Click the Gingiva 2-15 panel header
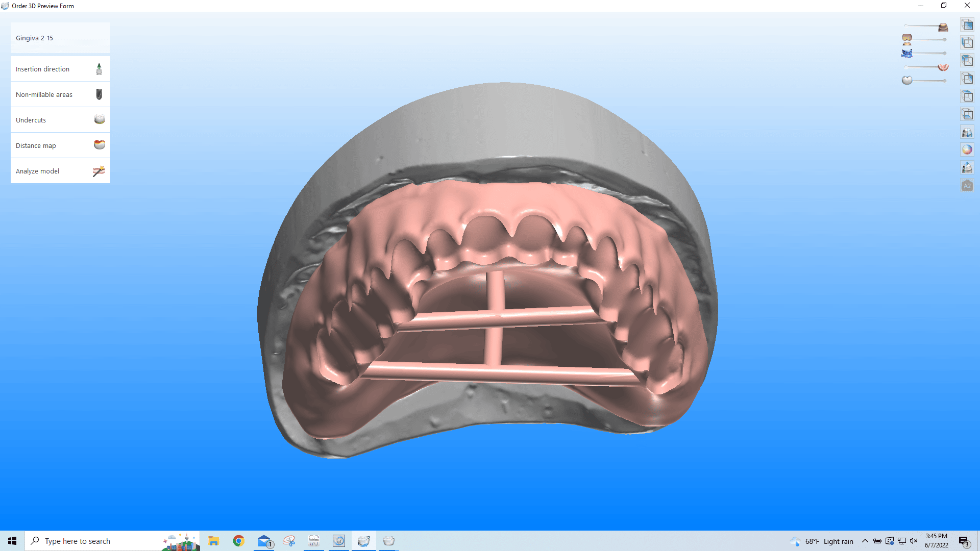The width and height of the screenshot is (980, 551). point(60,38)
